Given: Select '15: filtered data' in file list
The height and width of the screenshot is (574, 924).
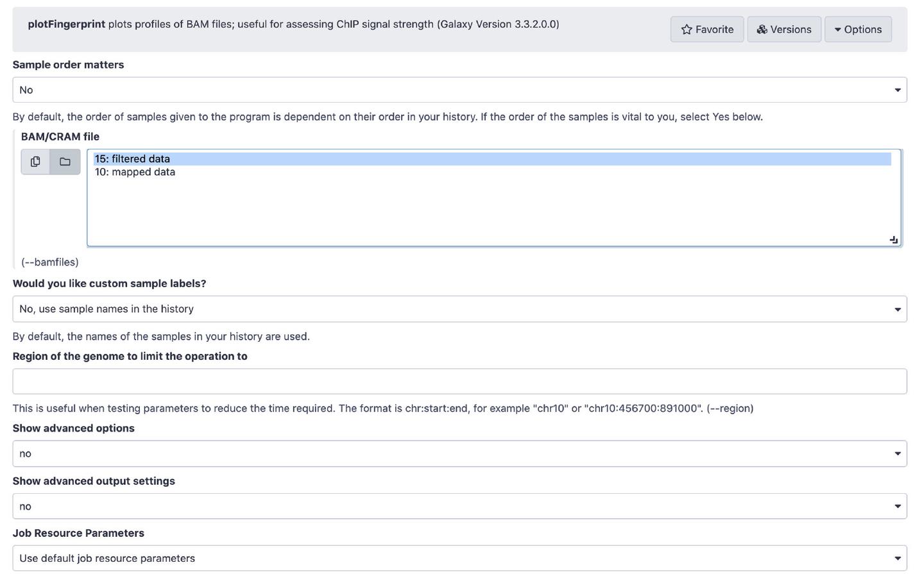Looking at the screenshot, I should (x=132, y=159).
